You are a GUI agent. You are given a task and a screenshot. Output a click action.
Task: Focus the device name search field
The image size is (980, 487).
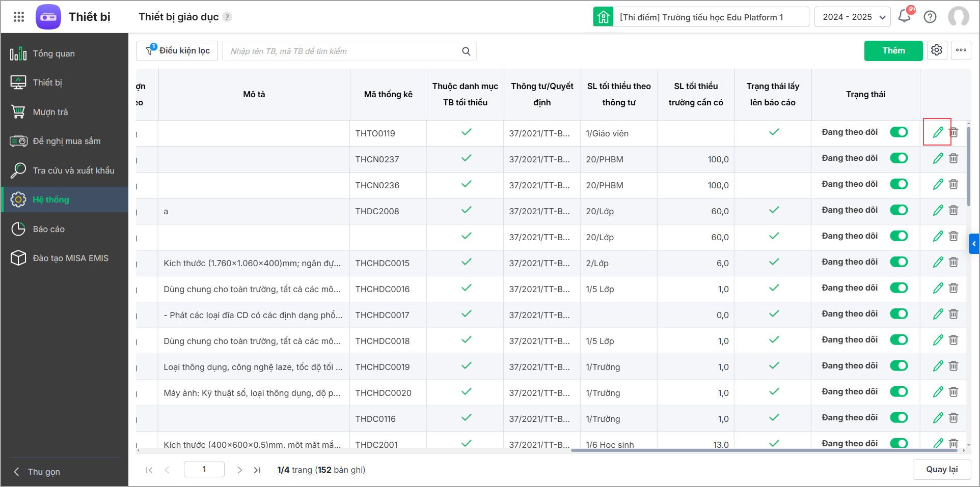coord(341,51)
